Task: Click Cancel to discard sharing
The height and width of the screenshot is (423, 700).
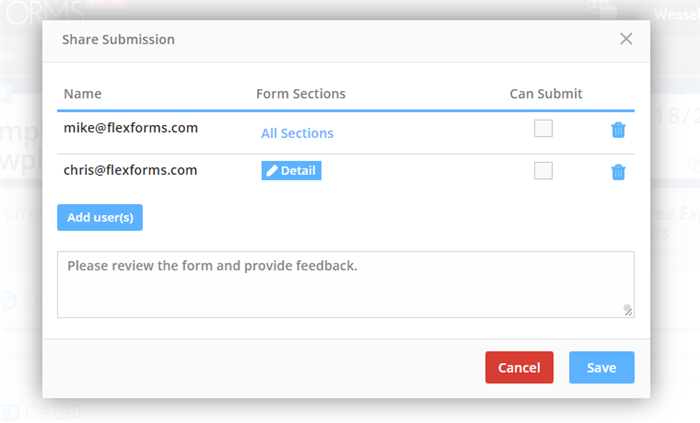Action: pyautogui.click(x=519, y=367)
